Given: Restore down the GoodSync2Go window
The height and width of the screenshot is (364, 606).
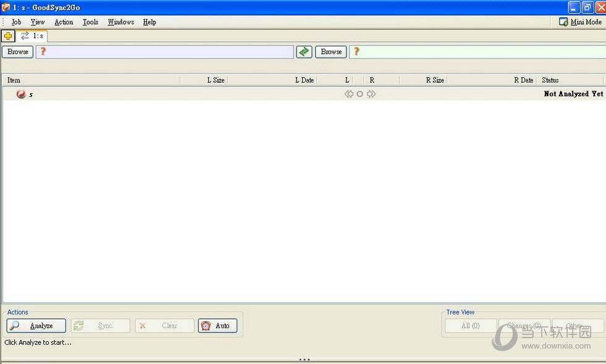Looking at the screenshot, I should coord(587,7).
